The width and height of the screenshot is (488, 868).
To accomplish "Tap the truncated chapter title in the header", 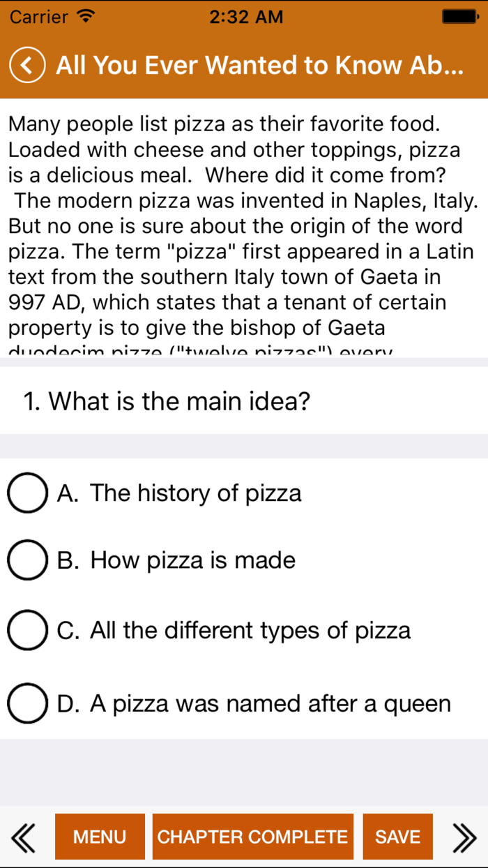I will [x=259, y=65].
